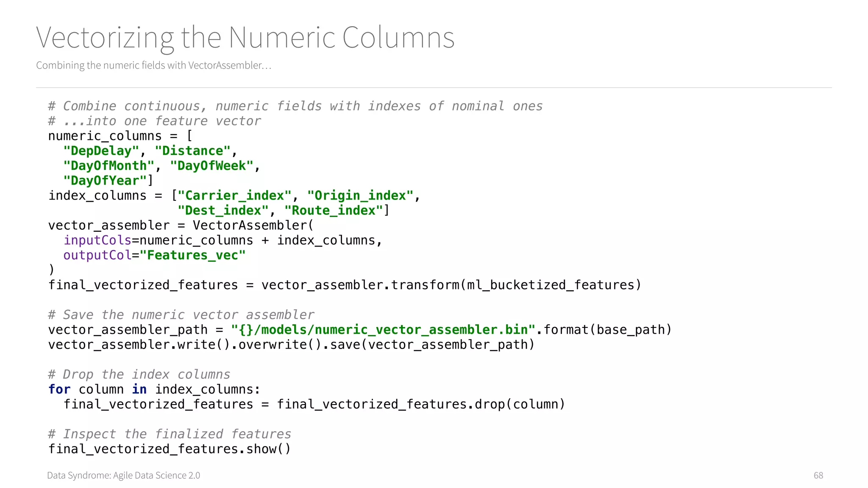868x488 pixels.
Task: Click the string "DayOfWeek"
Action: pos(211,166)
